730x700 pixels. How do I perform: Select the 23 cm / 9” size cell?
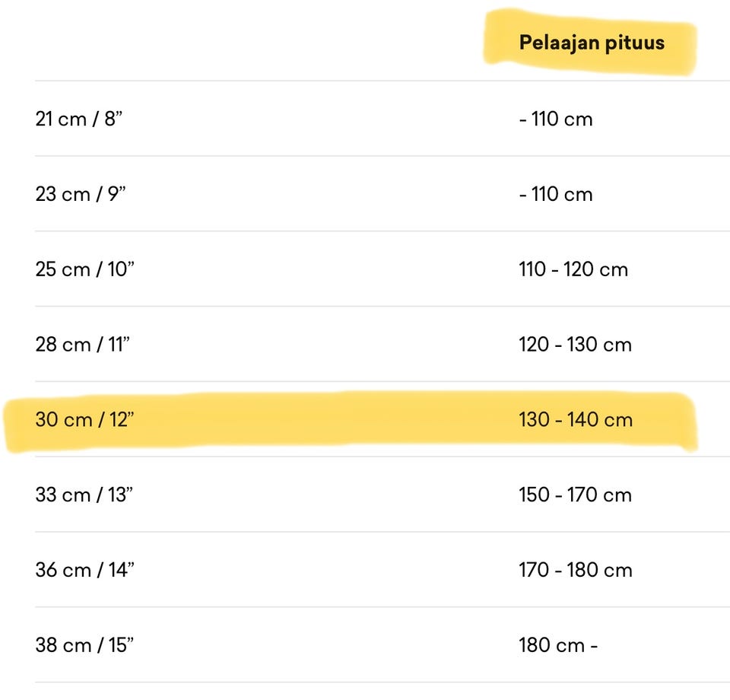pyautogui.click(x=80, y=194)
